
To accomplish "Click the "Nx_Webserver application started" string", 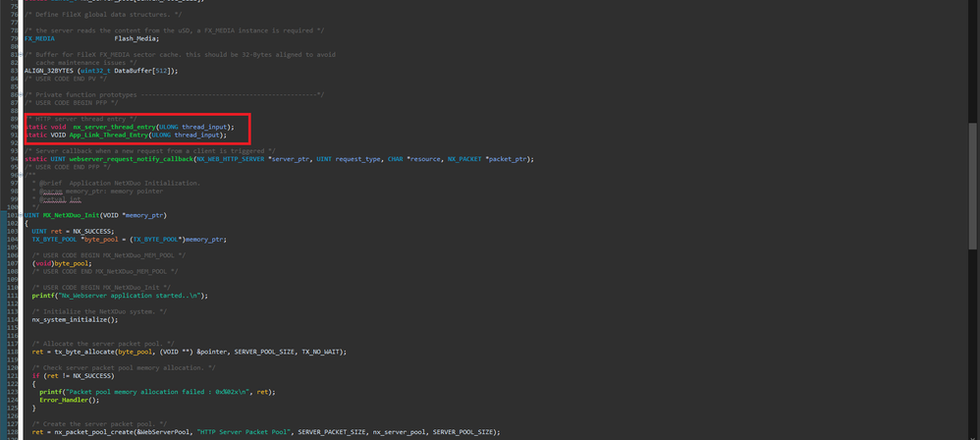I will pos(130,295).
